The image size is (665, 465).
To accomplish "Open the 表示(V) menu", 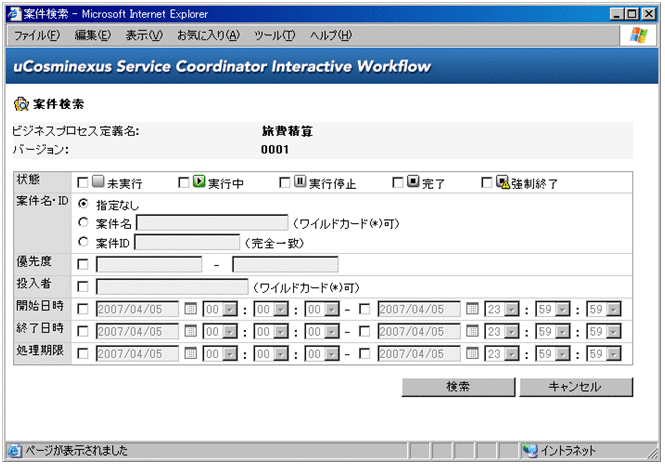I will (x=144, y=35).
